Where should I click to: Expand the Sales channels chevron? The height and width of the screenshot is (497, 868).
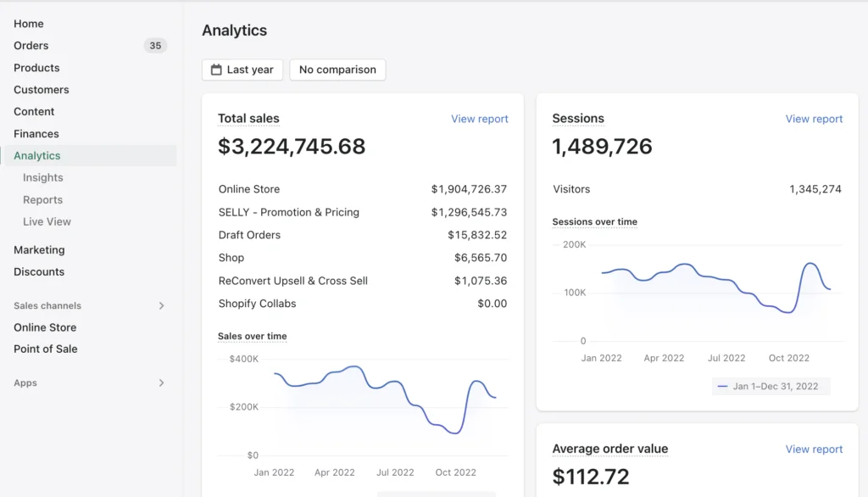point(161,306)
